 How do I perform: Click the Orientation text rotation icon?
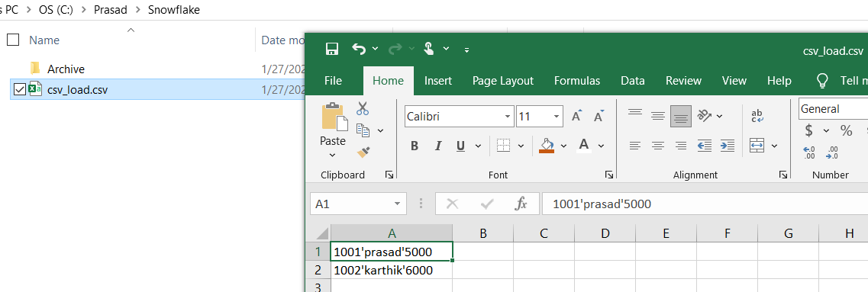click(704, 116)
